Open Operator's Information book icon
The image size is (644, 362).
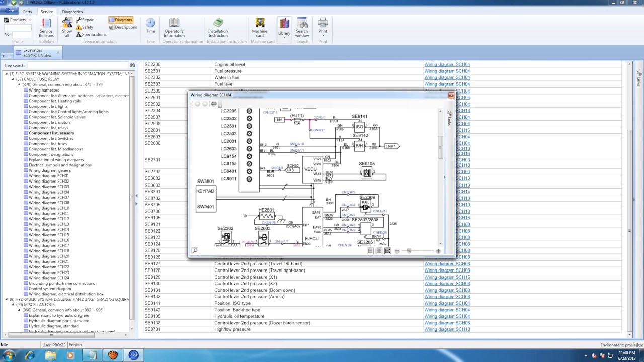pos(174,28)
